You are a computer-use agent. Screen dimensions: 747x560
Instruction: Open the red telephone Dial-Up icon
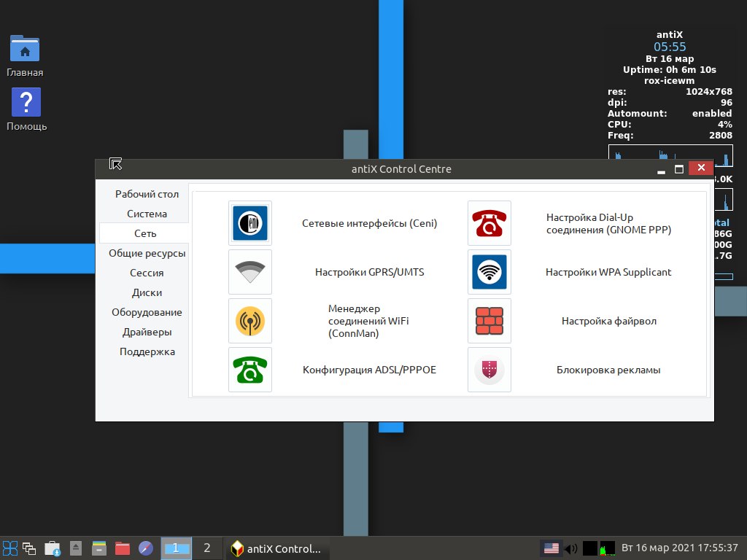click(489, 223)
